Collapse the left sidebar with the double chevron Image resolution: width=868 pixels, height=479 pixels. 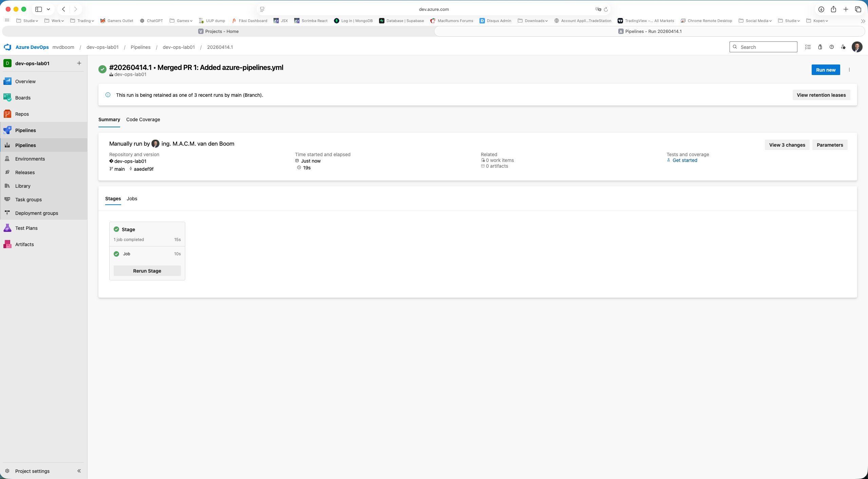[79, 471]
